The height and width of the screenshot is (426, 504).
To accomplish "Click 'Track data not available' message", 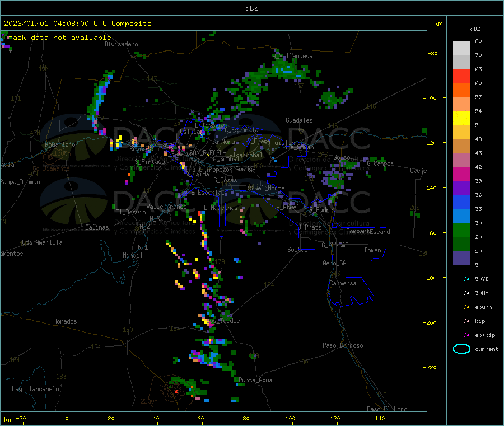I will click(x=58, y=38).
